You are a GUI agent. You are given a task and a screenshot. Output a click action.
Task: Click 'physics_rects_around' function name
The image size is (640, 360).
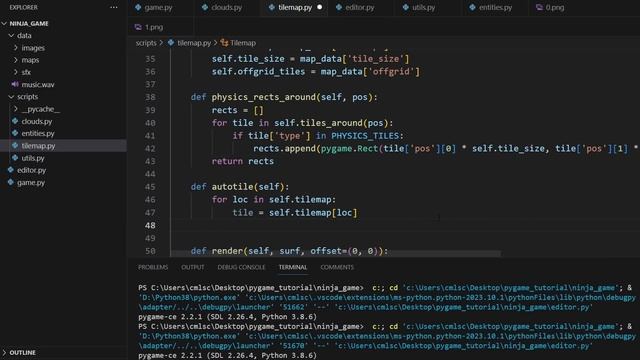[x=264, y=97]
